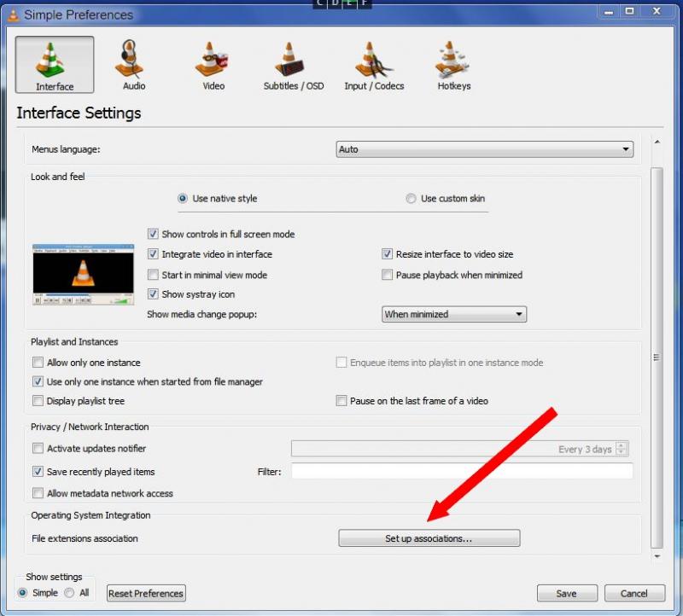
Task: Enable Start in minimal view mode
Action: pyautogui.click(x=154, y=275)
